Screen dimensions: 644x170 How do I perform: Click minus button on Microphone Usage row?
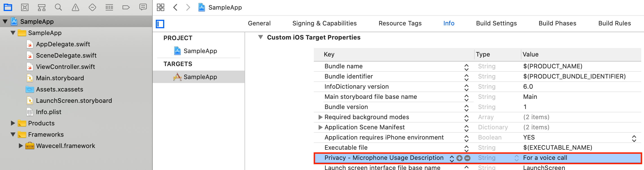(x=467, y=158)
